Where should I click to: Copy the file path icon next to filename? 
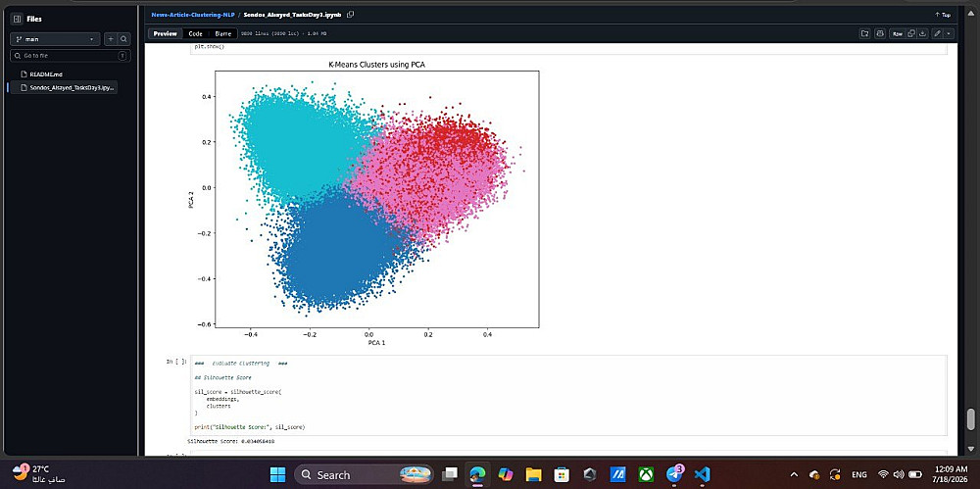[x=351, y=15]
